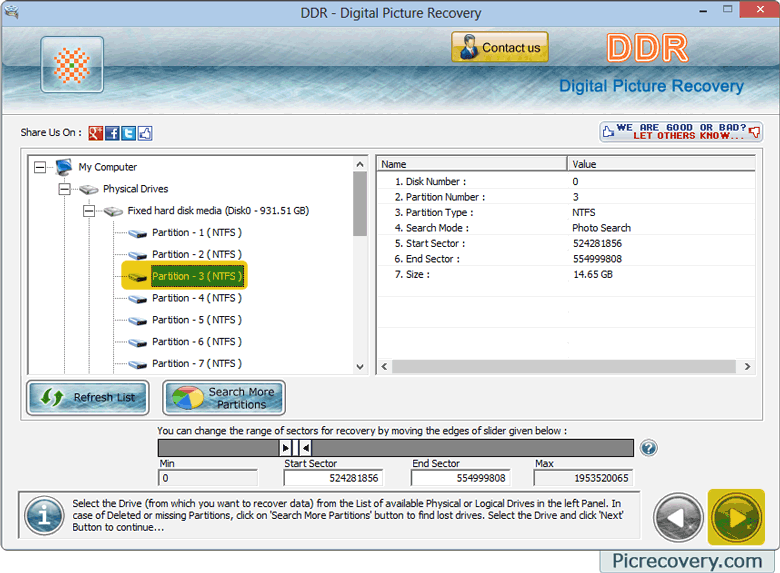Click the Contact us button

[500, 47]
